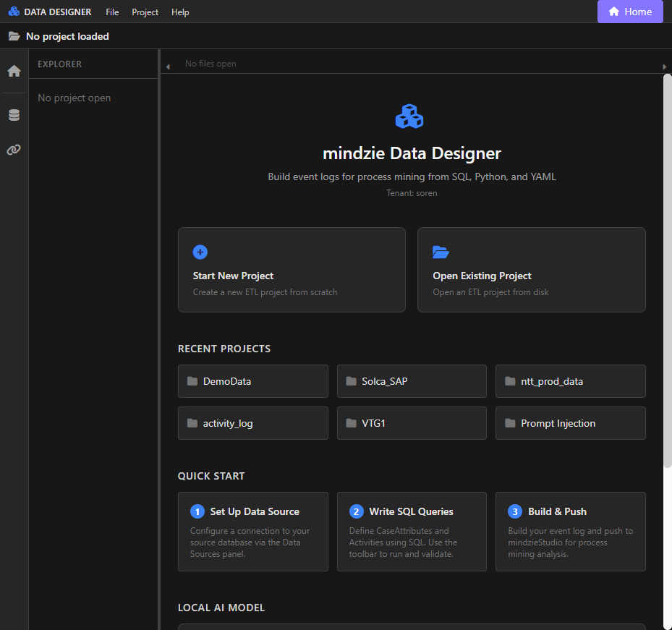This screenshot has height=630, width=672.
Task: Click the blue plus icon for new project
Action: point(200,252)
